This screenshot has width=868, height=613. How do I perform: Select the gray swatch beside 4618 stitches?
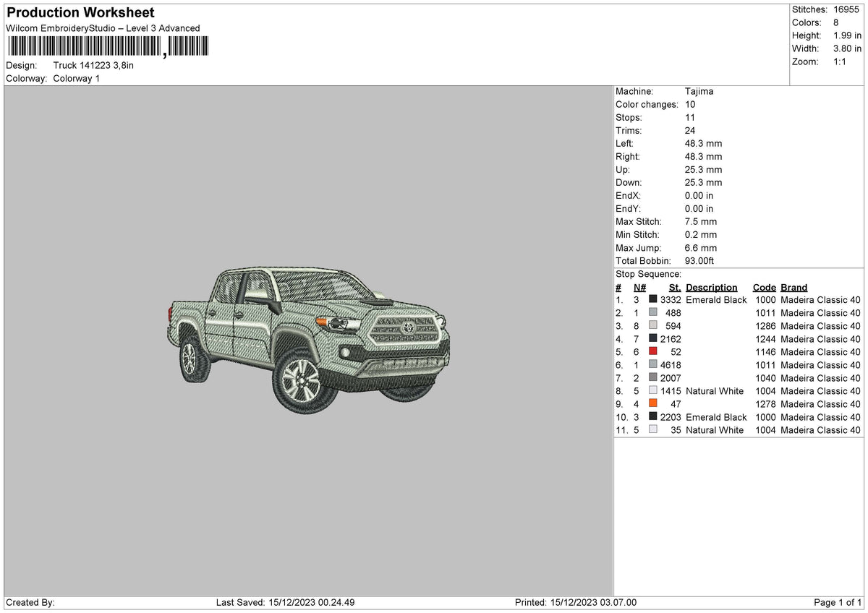point(653,364)
